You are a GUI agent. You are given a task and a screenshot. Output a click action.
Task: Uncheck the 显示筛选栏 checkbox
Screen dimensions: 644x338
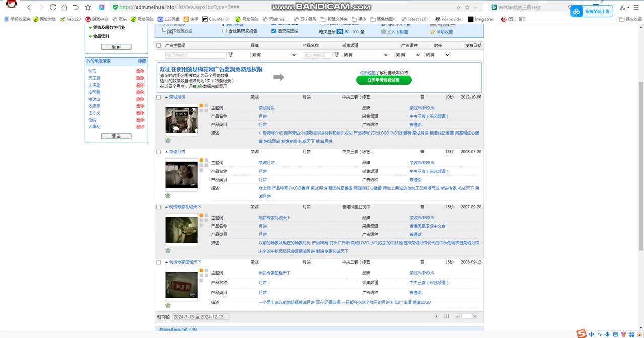tap(273, 31)
